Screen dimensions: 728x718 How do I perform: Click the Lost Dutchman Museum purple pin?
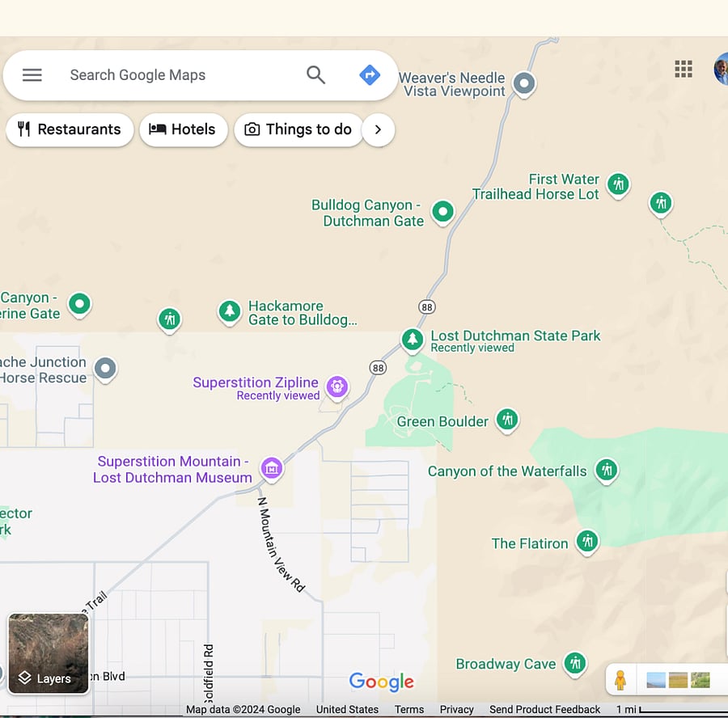272,468
